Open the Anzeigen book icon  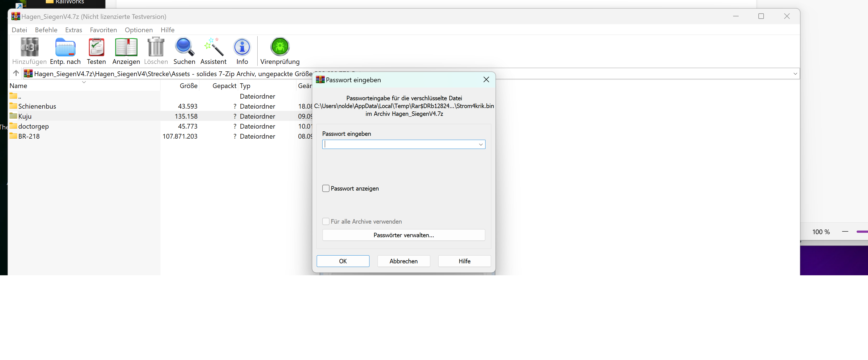point(126,47)
